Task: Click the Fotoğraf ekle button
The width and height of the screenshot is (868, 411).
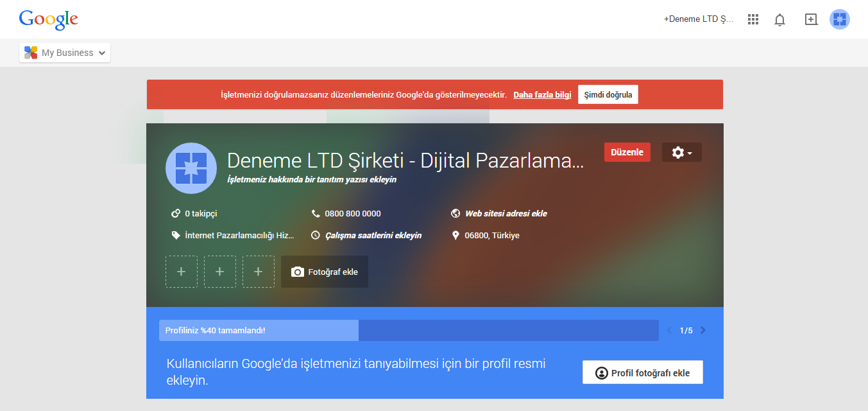Action: tap(325, 272)
